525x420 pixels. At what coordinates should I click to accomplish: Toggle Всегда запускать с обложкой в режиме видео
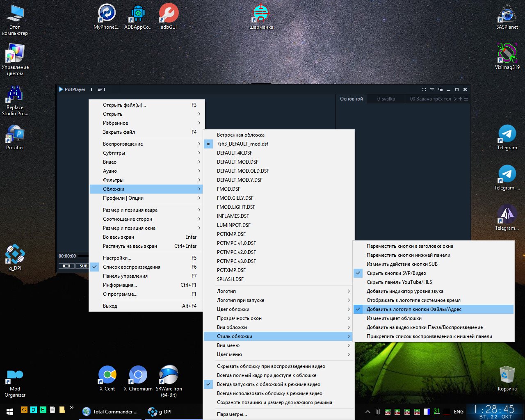pyautogui.click(x=278, y=384)
